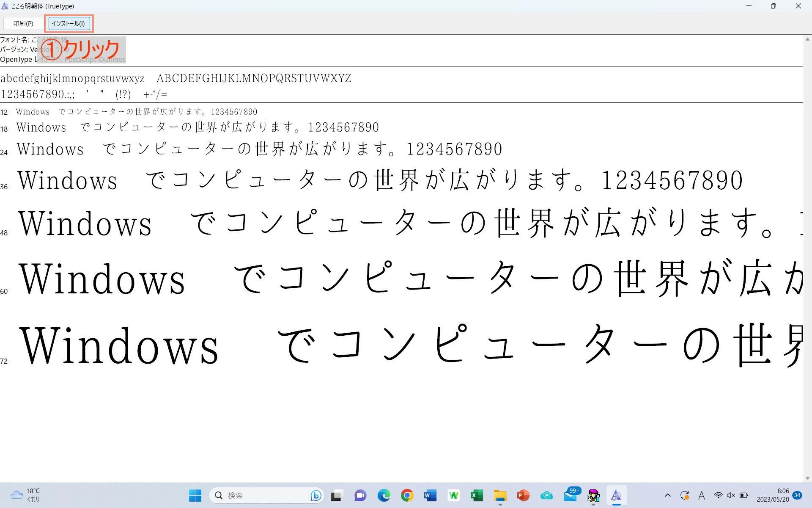Open notification center badge 34
812x508 pixels.
[x=798, y=495]
